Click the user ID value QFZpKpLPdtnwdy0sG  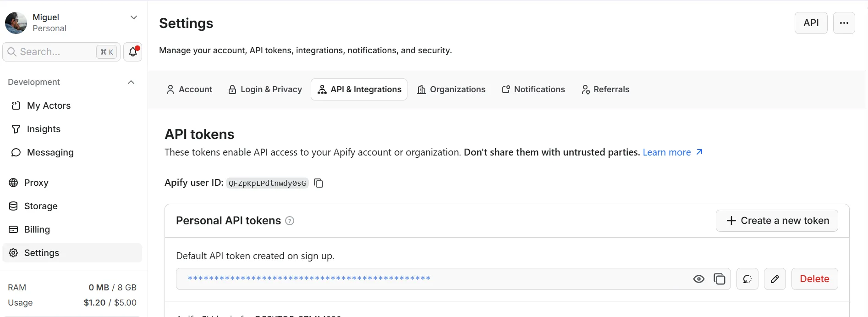267,183
